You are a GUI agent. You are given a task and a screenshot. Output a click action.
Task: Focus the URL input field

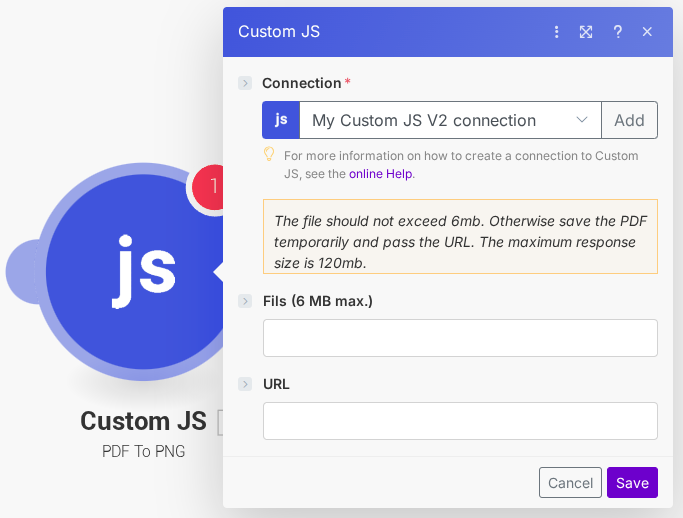[460, 421]
